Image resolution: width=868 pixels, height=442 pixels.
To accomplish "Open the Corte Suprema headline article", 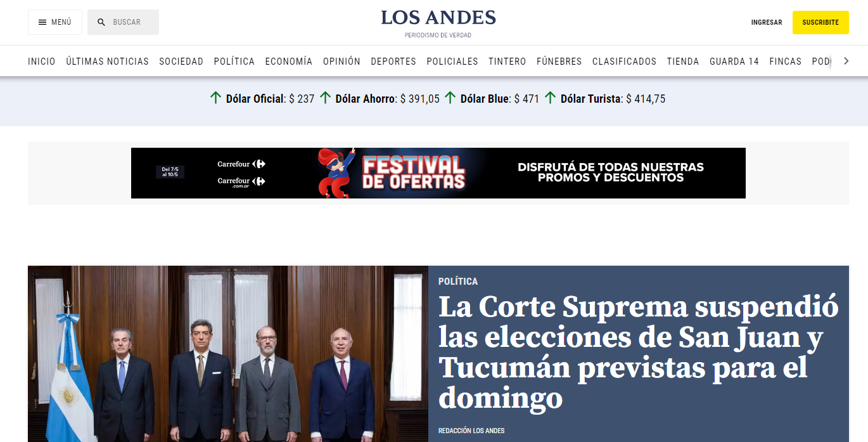I will 639,353.
